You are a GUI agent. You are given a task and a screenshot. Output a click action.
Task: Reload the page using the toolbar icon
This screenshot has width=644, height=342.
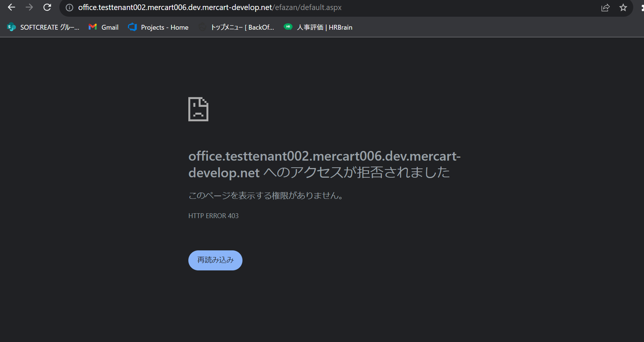tap(47, 7)
